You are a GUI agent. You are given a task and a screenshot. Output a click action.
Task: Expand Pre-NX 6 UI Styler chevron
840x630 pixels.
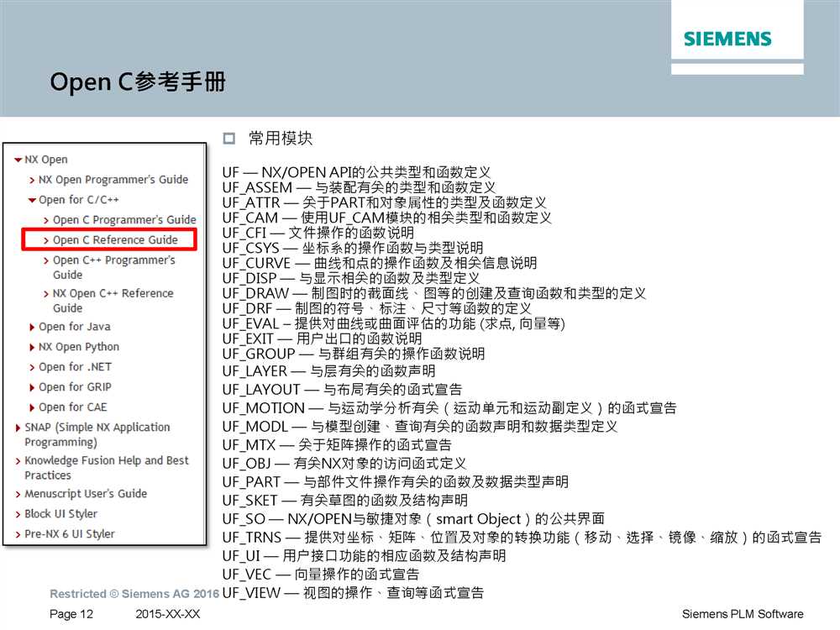pos(18,534)
